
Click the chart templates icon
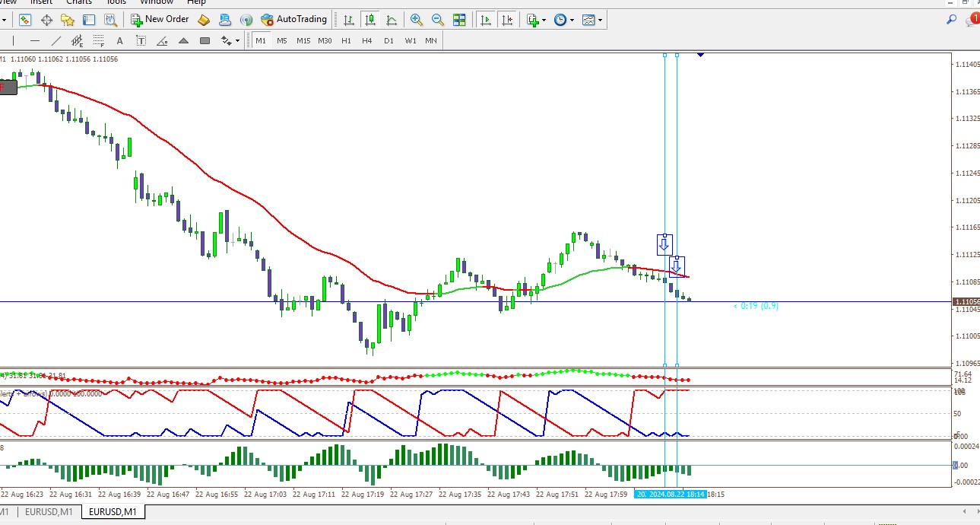[x=589, y=20]
